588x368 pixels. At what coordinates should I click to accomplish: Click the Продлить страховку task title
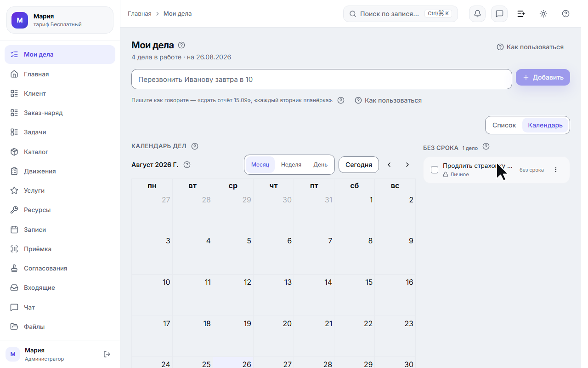(x=477, y=166)
